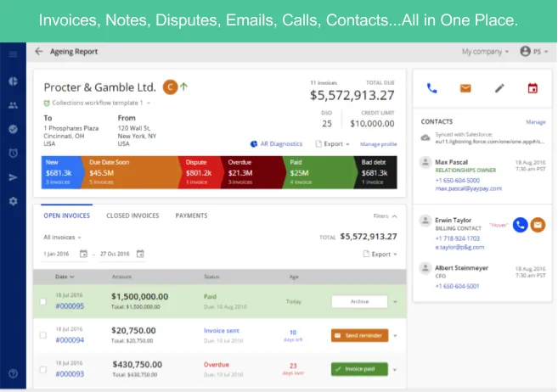Open AR Diagnostics

276,144
